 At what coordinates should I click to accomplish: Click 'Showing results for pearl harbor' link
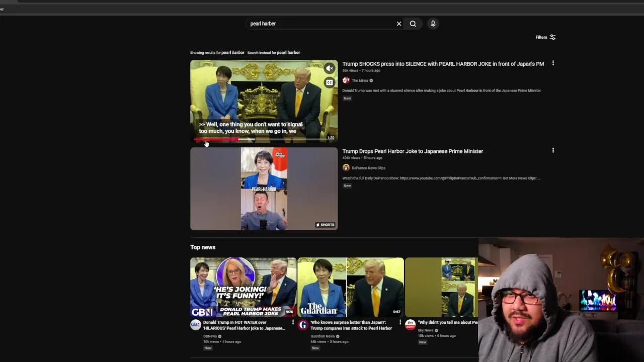pos(217,53)
